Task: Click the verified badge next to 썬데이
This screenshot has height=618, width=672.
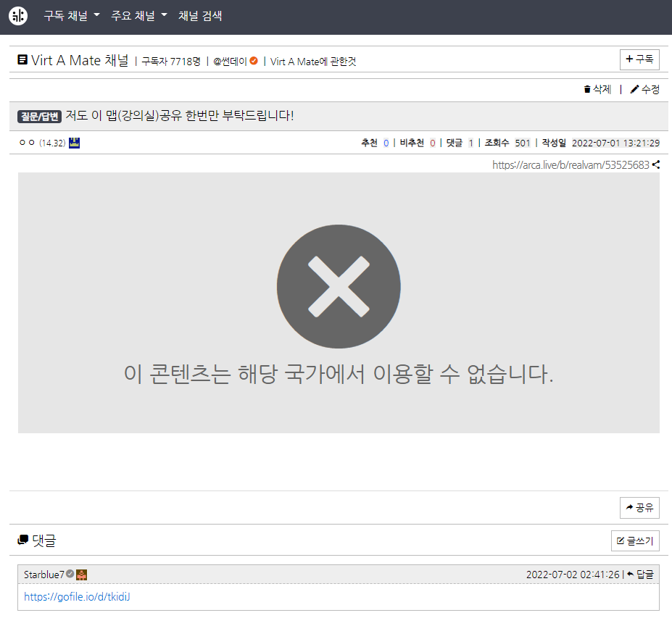Action: (254, 61)
